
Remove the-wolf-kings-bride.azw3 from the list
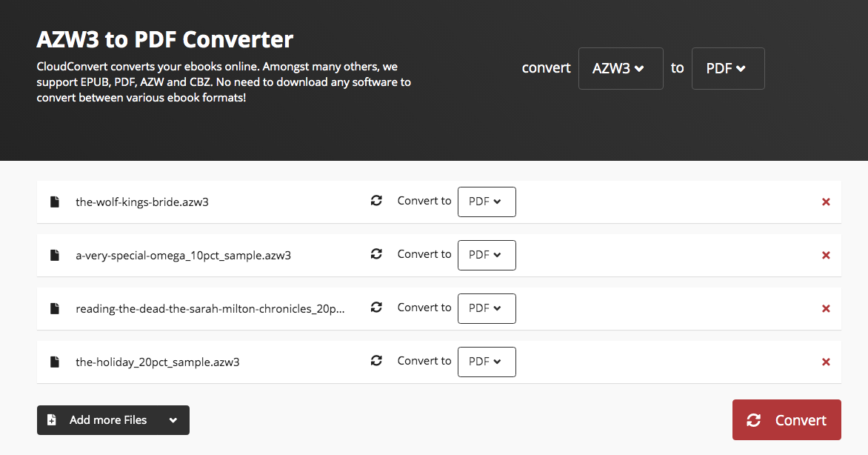826,201
